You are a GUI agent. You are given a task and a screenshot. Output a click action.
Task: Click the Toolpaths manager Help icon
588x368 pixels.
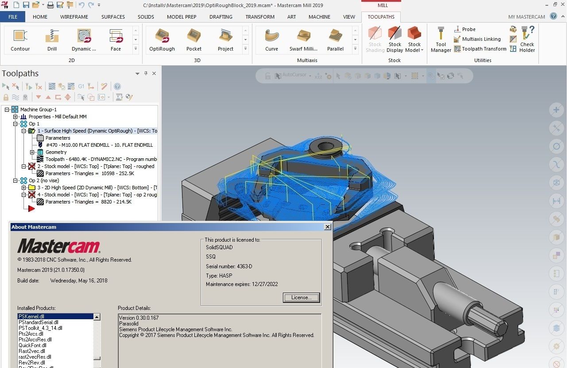point(117,86)
